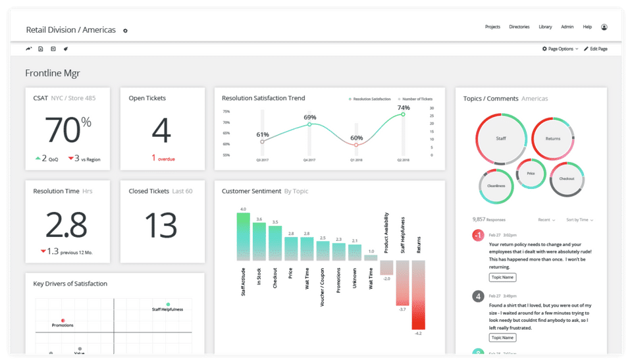The image size is (632, 364).
Task: Select the Q2 2018 74% data point
Action: (403, 115)
